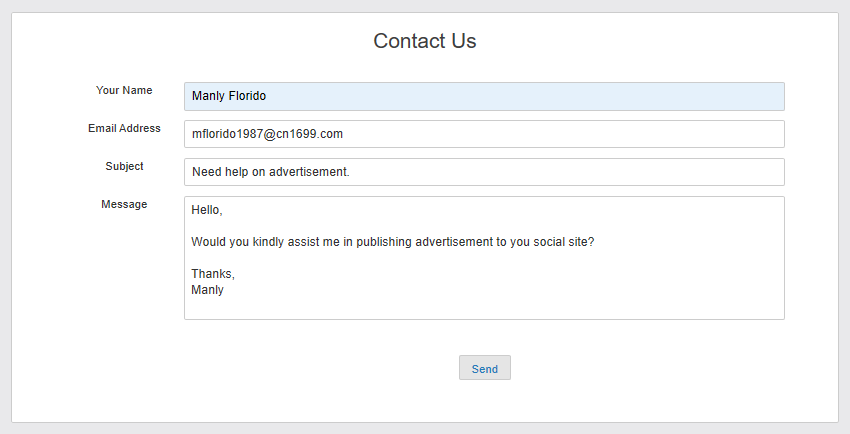Click the "Subject" field label

point(124,166)
